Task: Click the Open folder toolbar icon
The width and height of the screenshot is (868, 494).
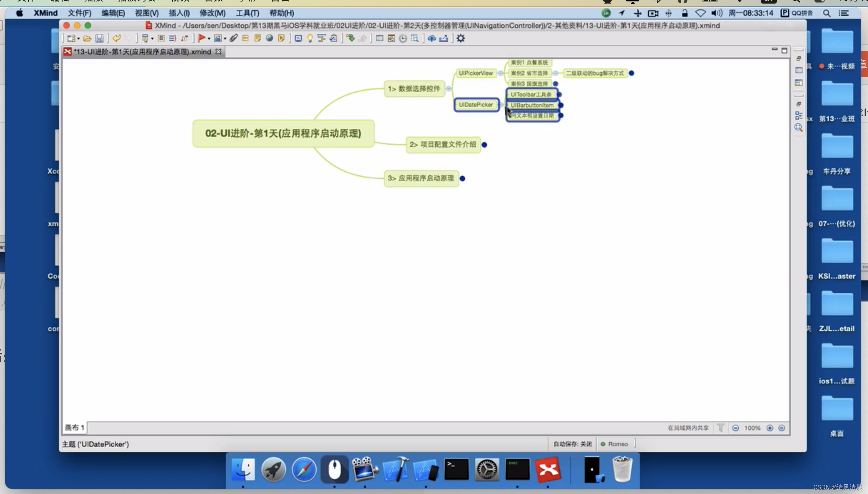Action: click(x=87, y=38)
